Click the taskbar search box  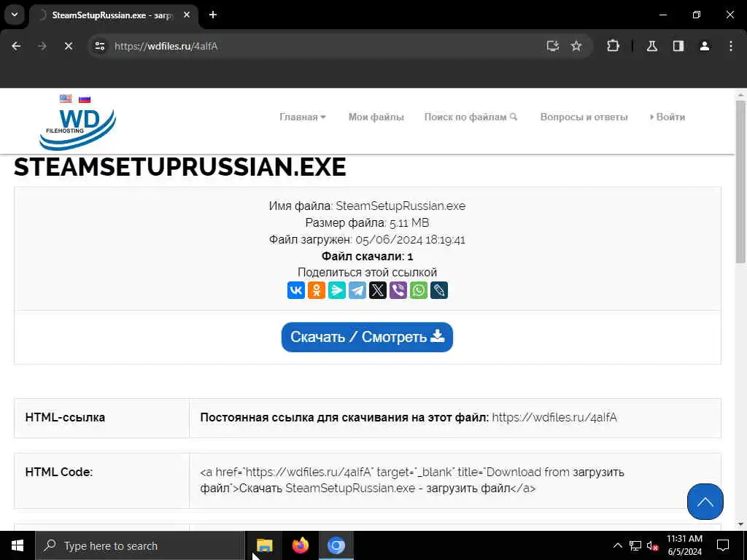pos(140,545)
